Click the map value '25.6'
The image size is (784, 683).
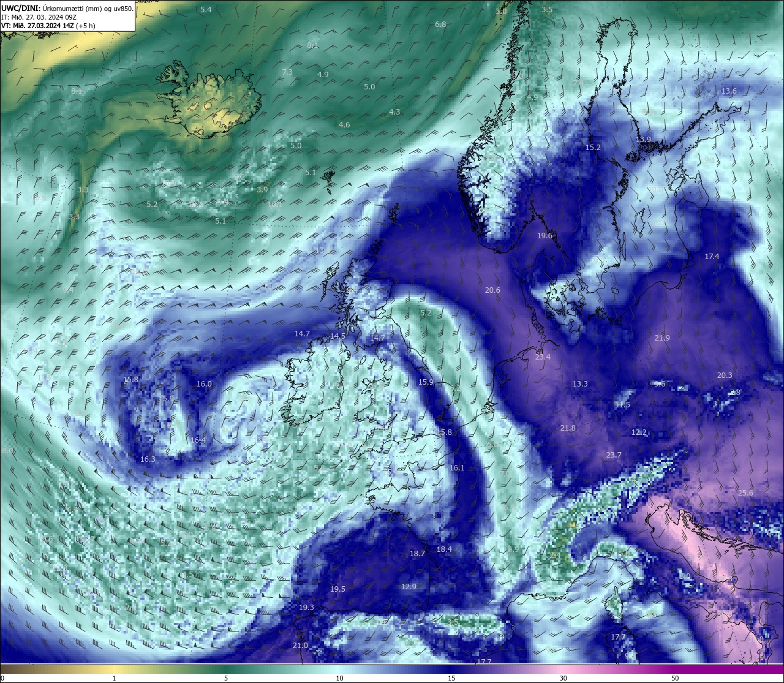tap(745, 493)
